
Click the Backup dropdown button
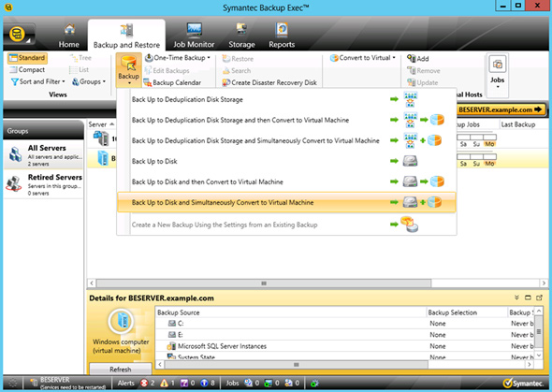(x=129, y=69)
